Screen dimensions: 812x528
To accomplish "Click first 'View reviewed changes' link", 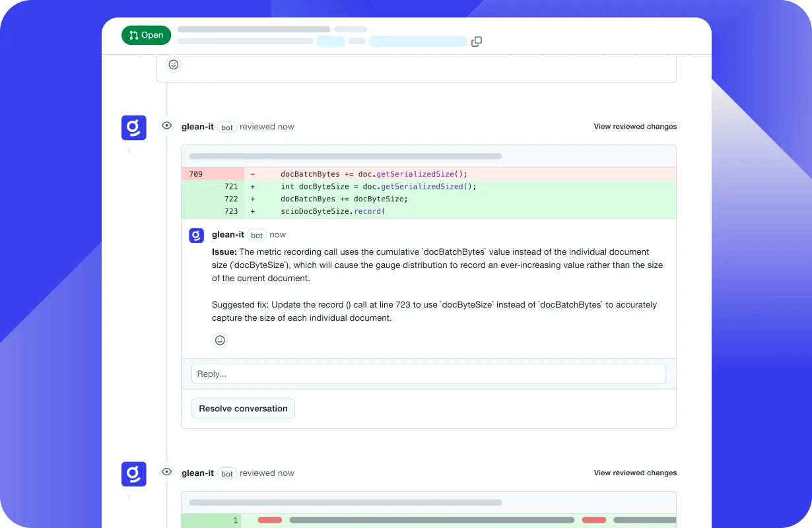I will [x=635, y=127].
